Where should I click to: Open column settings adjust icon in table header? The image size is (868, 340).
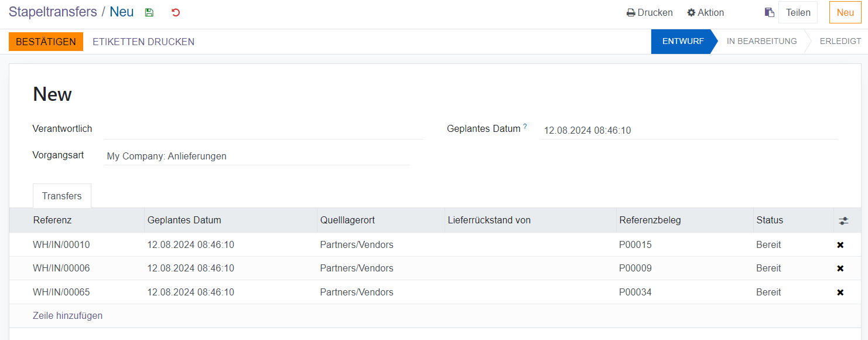[843, 221]
